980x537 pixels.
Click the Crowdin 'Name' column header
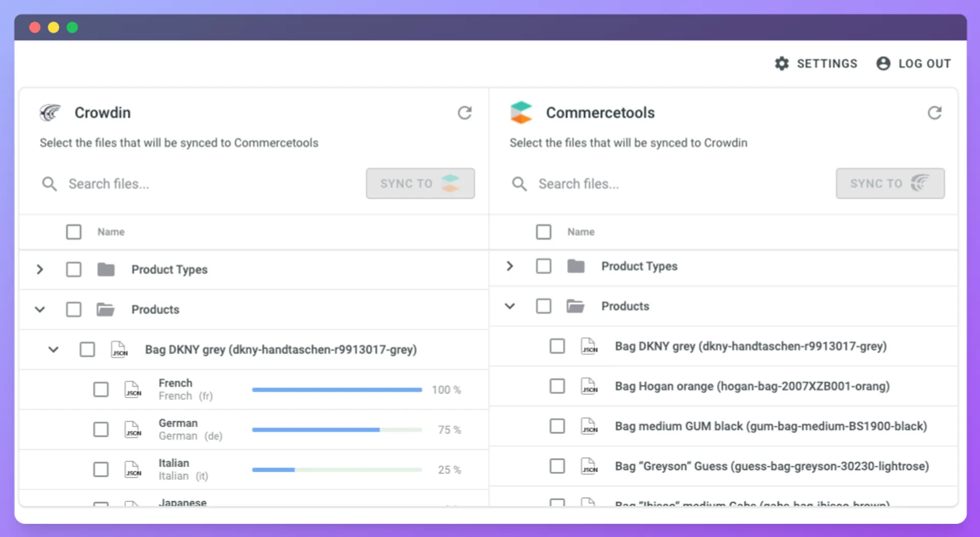tap(111, 232)
